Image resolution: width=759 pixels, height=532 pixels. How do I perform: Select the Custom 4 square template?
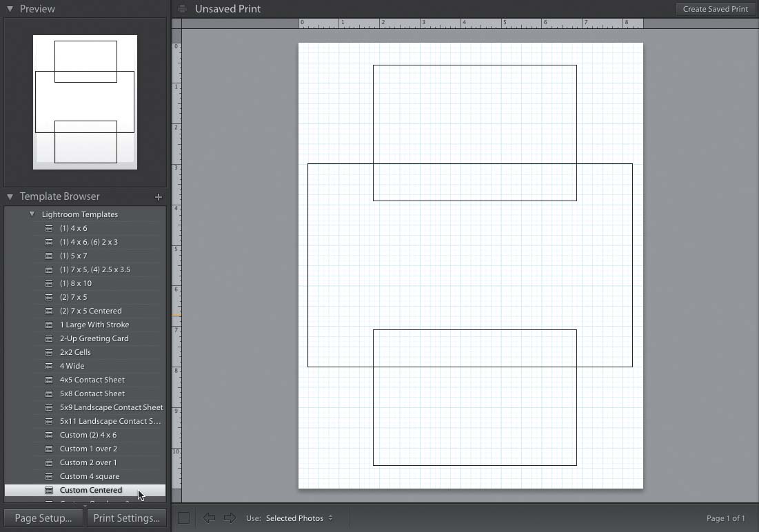click(x=89, y=476)
